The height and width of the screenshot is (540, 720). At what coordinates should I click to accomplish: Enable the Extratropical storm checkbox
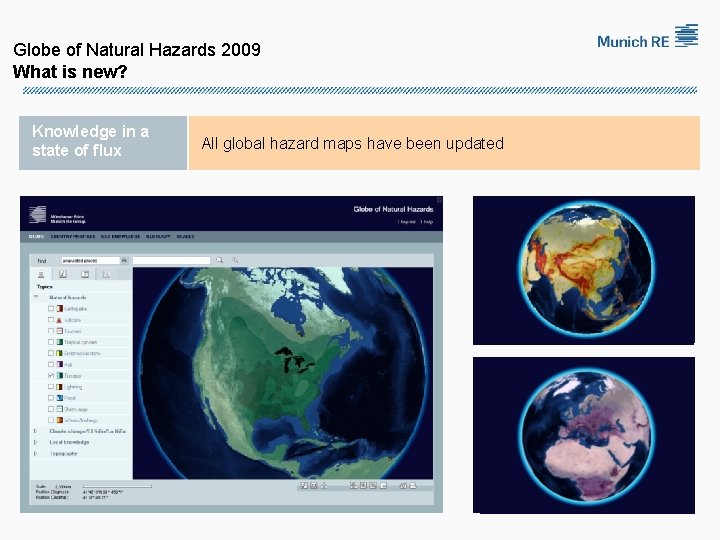tap(51, 353)
